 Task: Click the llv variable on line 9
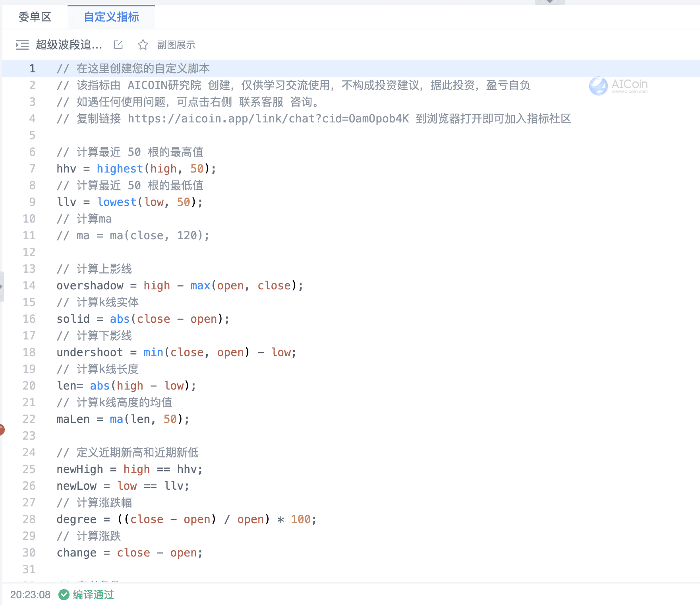tap(66, 202)
